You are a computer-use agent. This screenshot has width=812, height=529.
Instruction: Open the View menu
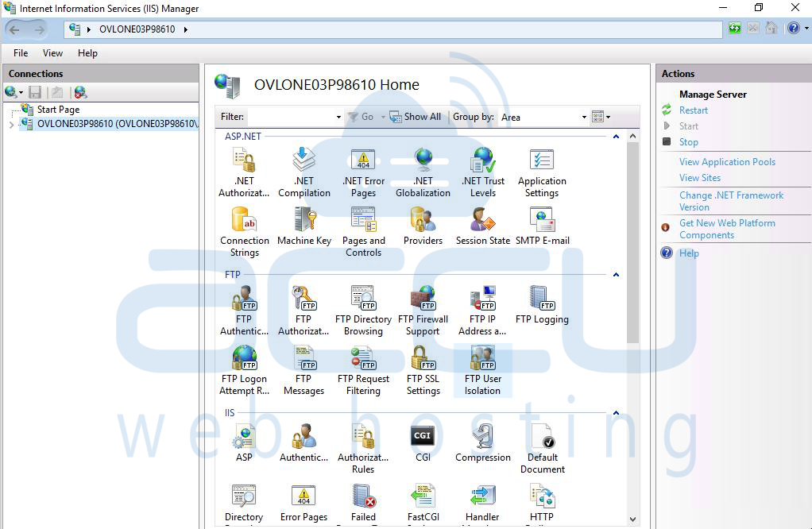pos(52,53)
